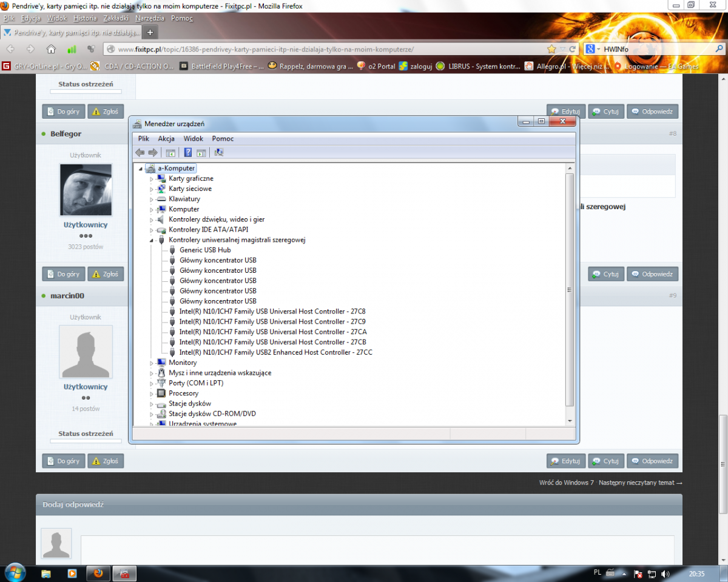Click the topmost Zgłoś button
The width and height of the screenshot is (728, 582).
coord(106,112)
